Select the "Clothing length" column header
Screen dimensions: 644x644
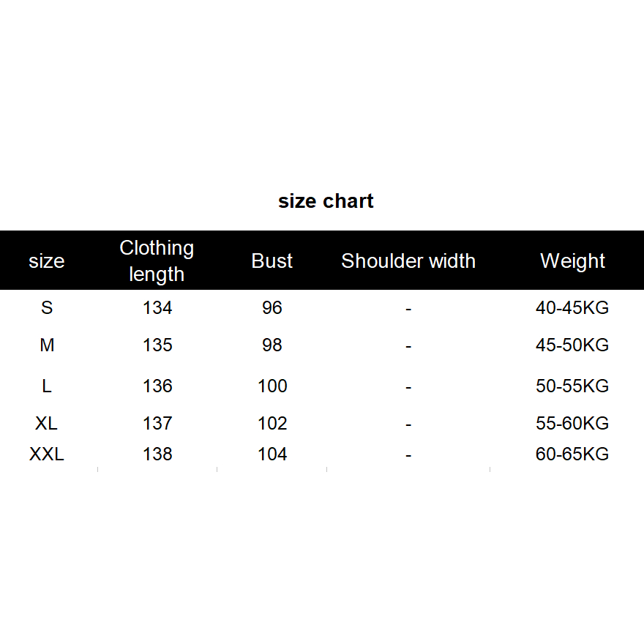click(x=157, y=261)
